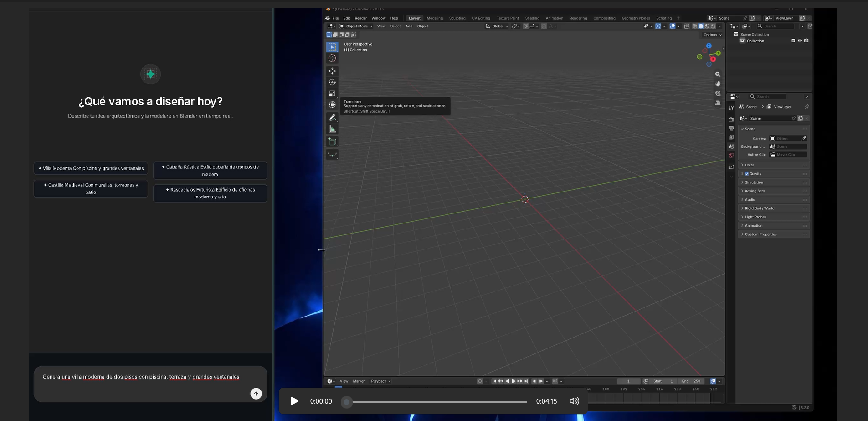Activate the Add Cube tool

332,142
